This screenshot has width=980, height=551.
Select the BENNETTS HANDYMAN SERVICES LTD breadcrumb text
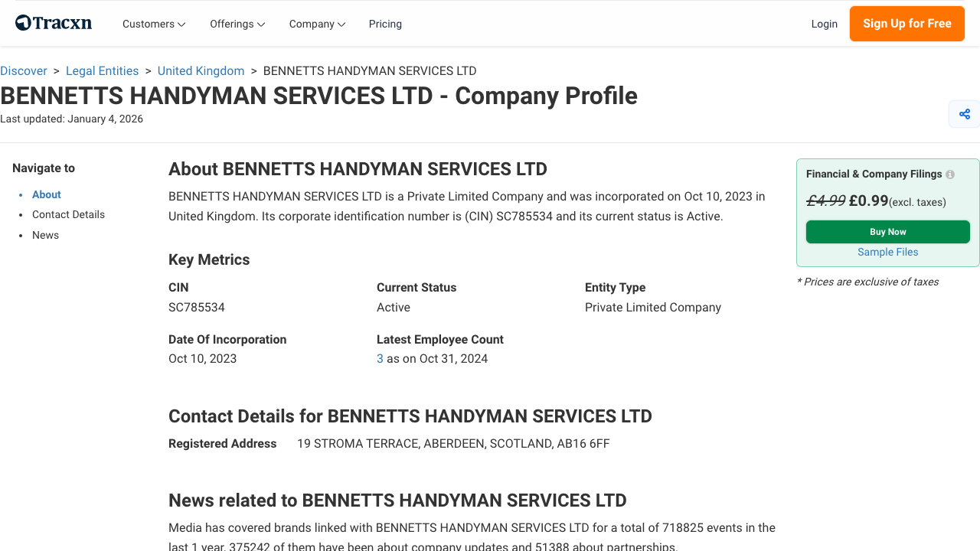(x=369, y=70)
